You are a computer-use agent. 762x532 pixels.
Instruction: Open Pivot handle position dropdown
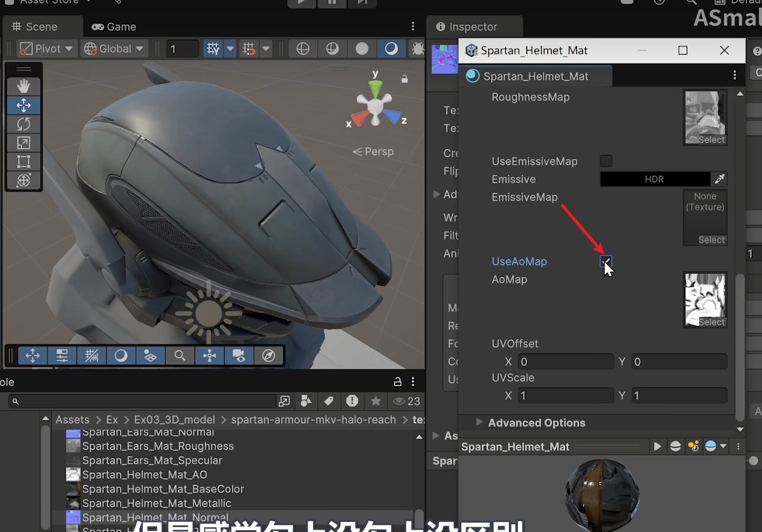(x=46, y=49)
